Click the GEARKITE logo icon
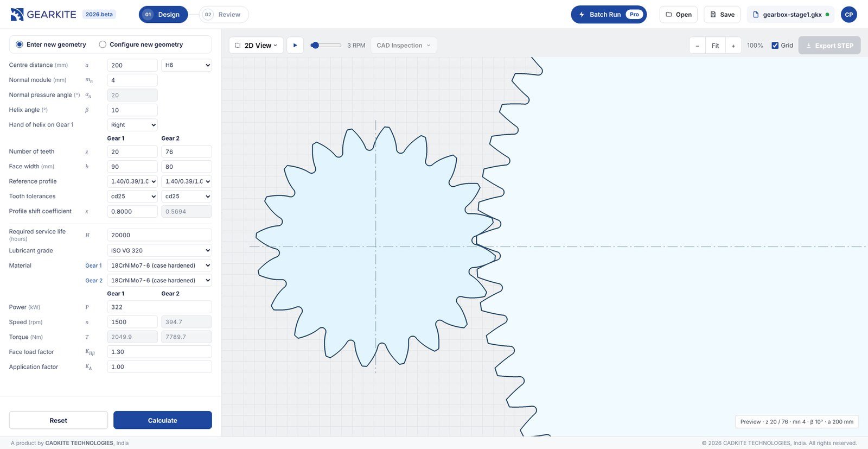 [17, 15]
